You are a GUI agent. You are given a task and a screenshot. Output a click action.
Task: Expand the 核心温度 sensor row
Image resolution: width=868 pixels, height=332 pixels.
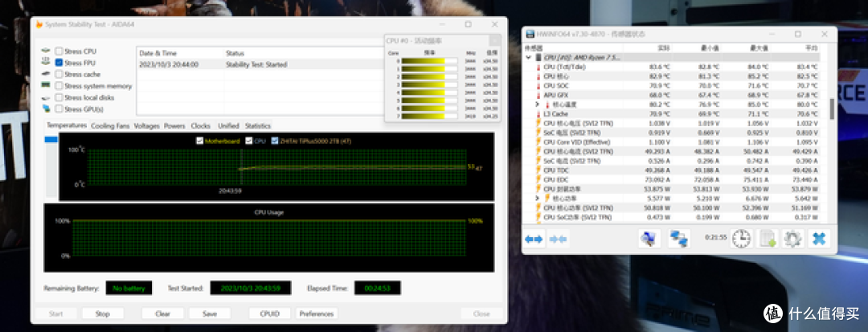(537, 105)
